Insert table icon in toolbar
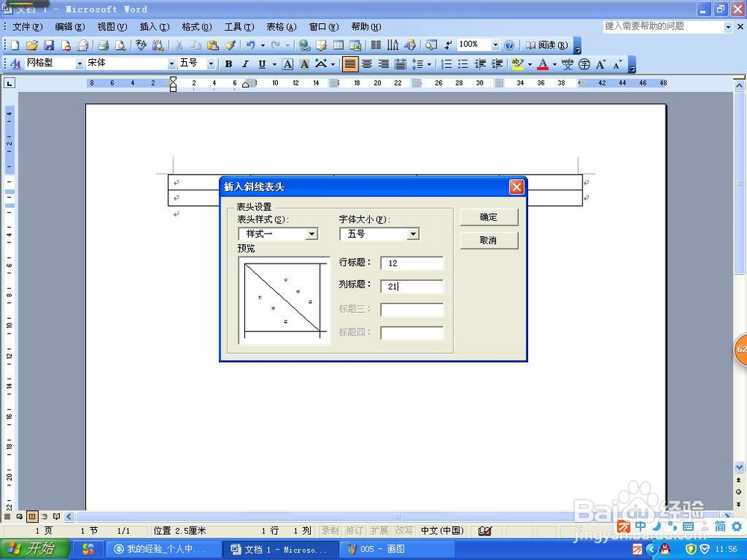747x560 pixels. click(338, 46)
